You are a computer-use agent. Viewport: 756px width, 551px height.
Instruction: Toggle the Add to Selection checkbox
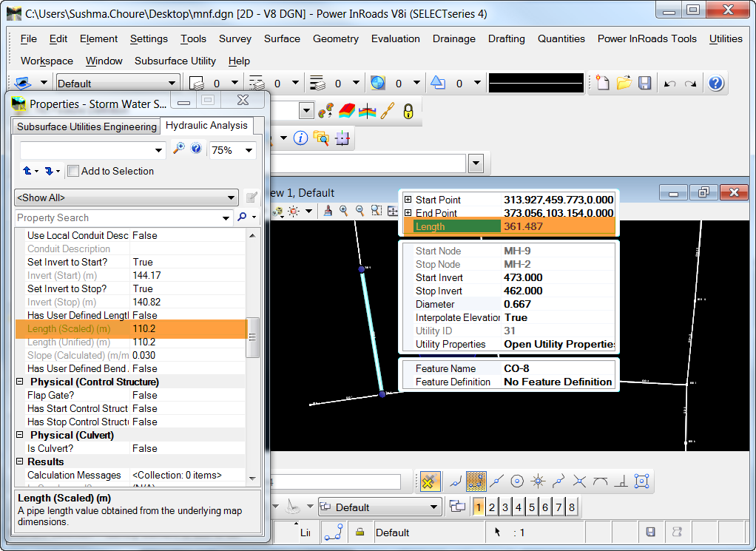pos(73,171)
